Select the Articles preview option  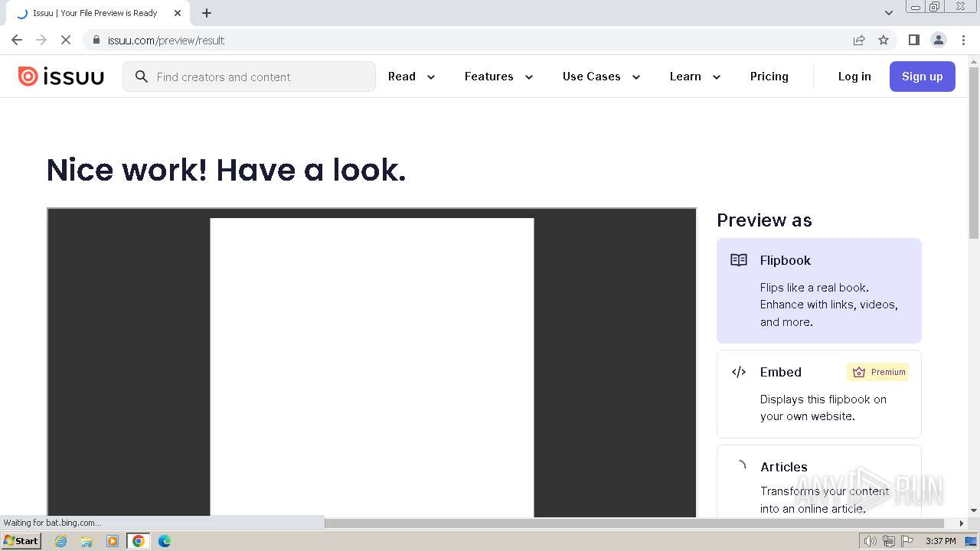[x=819, y=482]
